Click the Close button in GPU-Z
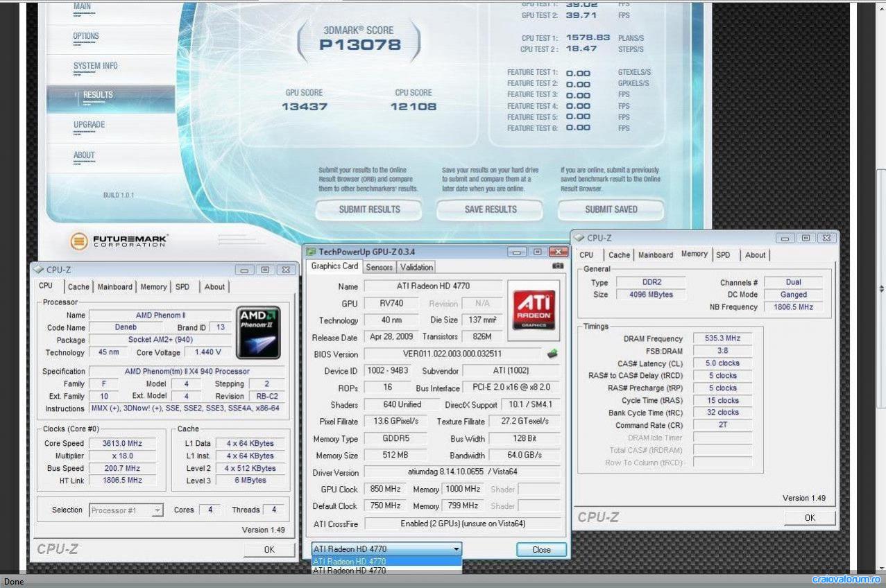Viewport: 886px width, 588px height. point(542,550)
